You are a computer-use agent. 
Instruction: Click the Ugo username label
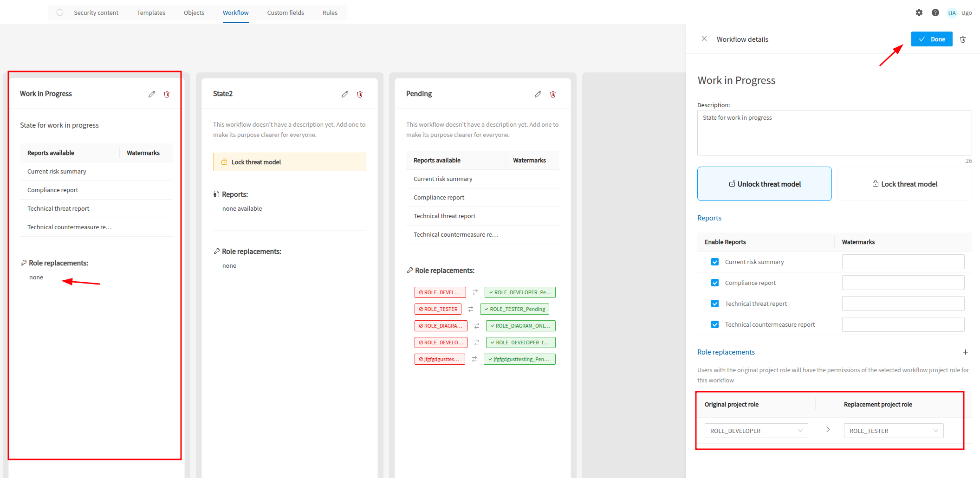click(967, 13)
